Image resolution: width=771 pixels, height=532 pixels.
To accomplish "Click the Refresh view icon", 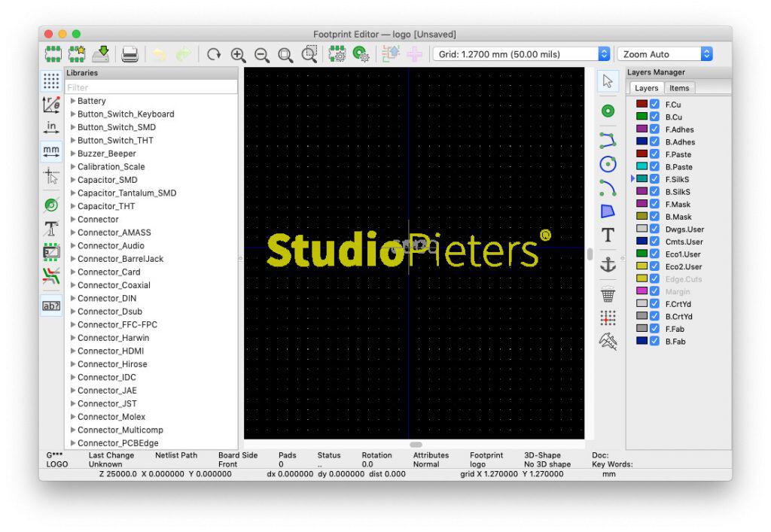I will [214, 54].
